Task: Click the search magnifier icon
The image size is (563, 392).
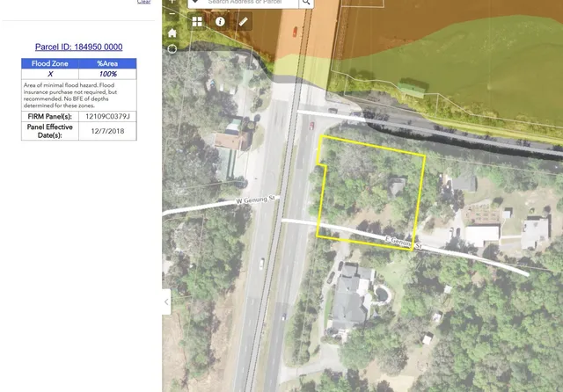Action: [306, 4]
